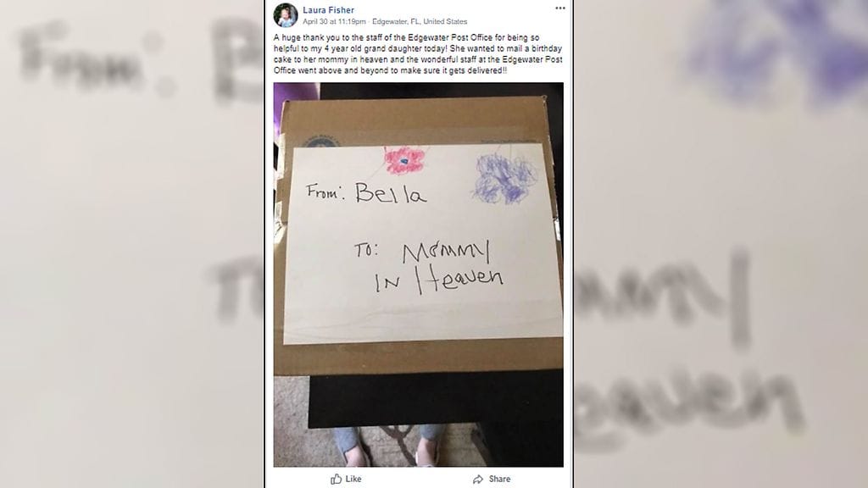868x488 pixels.
Task: Click the Edgewater, FL, United States location
Action: 420,21
